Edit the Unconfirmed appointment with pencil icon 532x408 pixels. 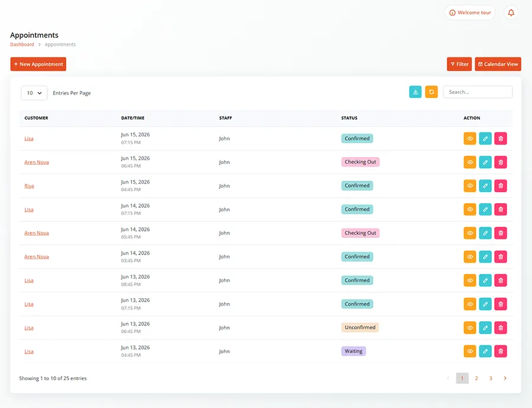point(485,328)
